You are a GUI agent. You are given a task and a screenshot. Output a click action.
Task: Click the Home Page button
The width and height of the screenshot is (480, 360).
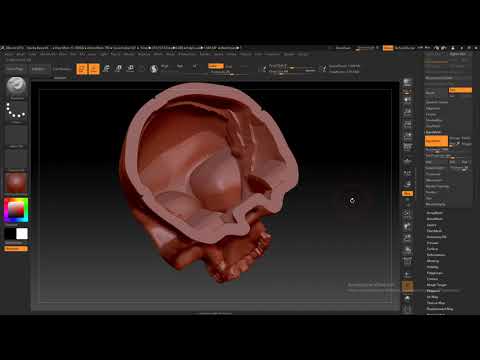pyautogui.click(x=15, y=69)
